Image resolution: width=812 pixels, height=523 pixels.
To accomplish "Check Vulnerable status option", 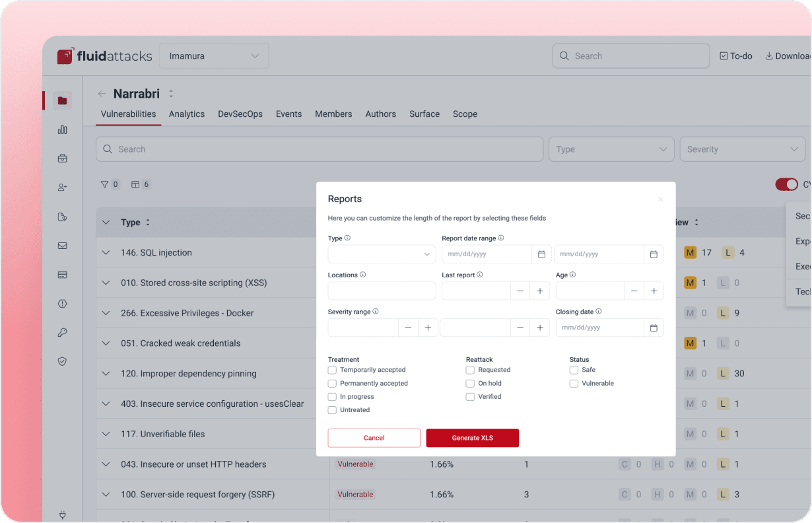I will 574,383.
